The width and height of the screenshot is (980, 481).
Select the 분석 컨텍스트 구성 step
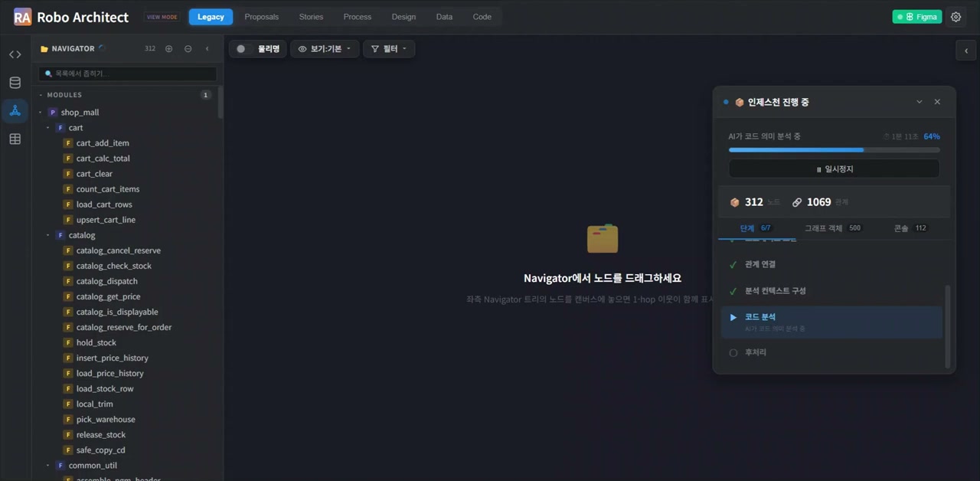pyautogui.click(x=831, y=291)
